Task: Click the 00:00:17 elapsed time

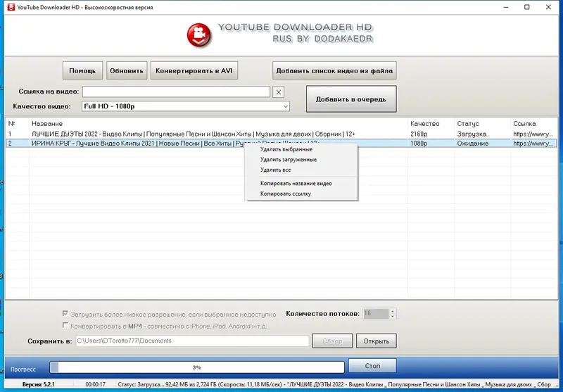Action: [x=95, y=384]
